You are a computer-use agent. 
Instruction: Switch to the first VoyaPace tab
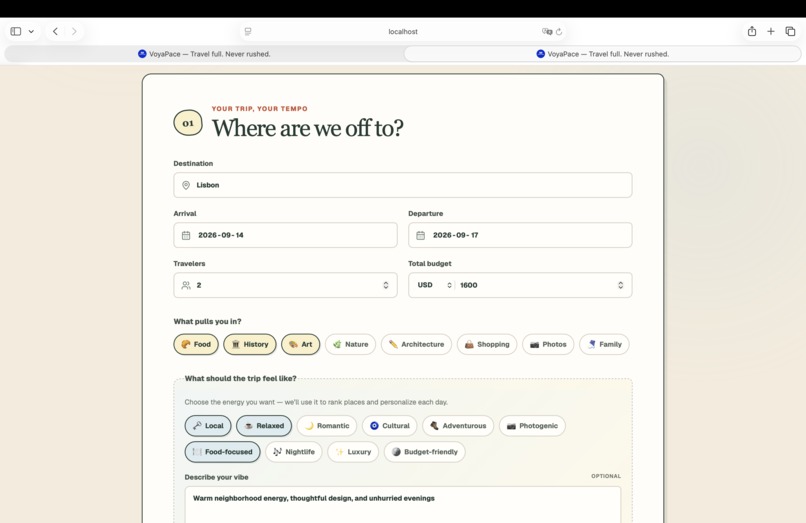coord(204,53)
